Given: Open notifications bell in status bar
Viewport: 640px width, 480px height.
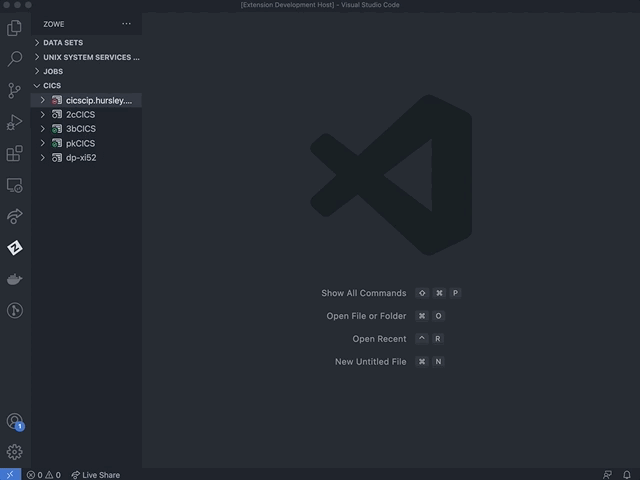Looking at the screenshot, I should tap(627, 475).
